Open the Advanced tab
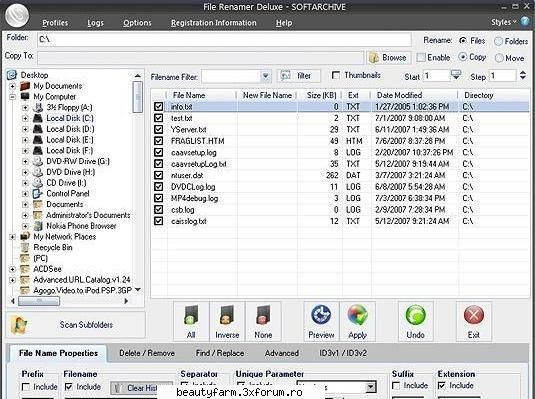The height and width of the screenshot is (399, 535). [x=281, y=353]
